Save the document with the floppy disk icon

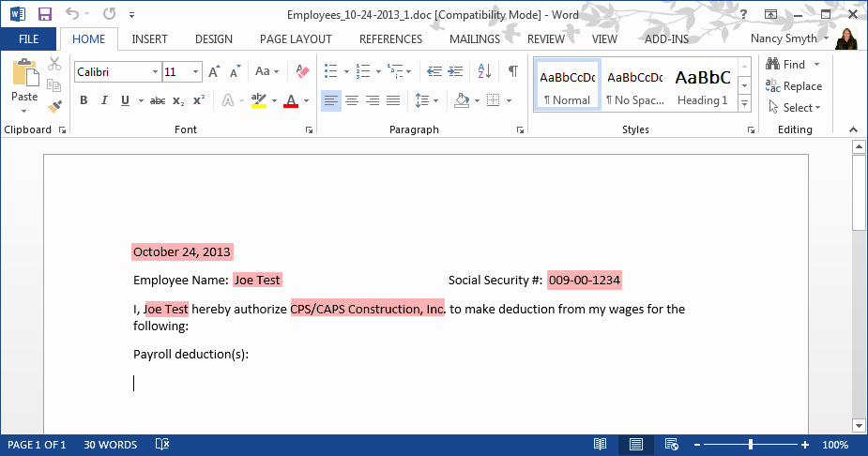pyautogui.click(x=45, y=14)
